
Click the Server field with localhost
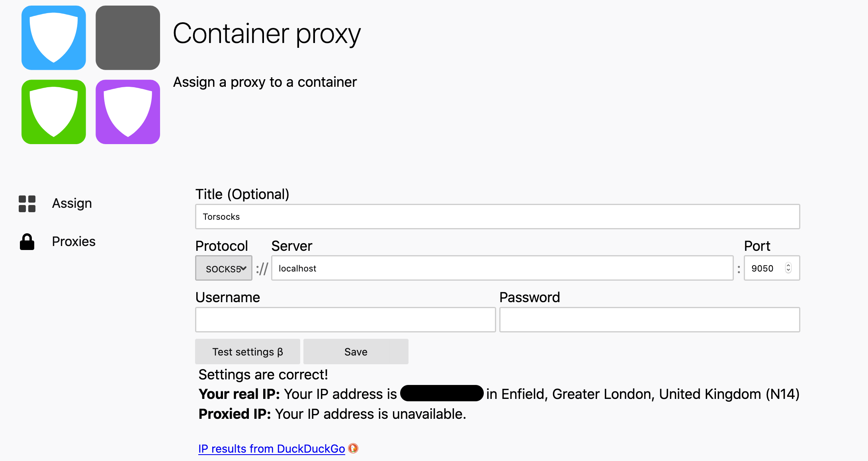click(502, 268)
